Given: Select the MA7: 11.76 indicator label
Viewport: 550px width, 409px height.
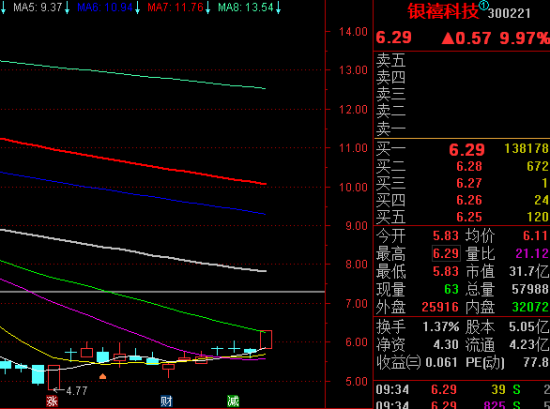Looking at the screenshot, I should point(175,7).
